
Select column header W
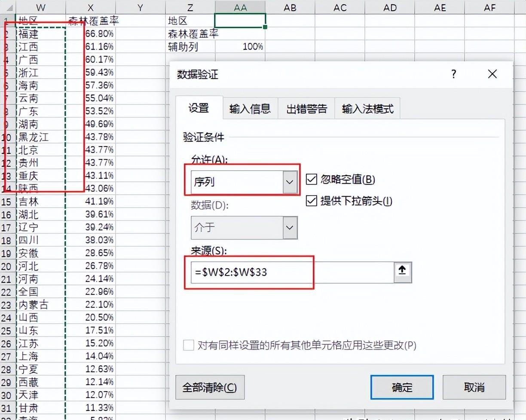pos(41,7)
